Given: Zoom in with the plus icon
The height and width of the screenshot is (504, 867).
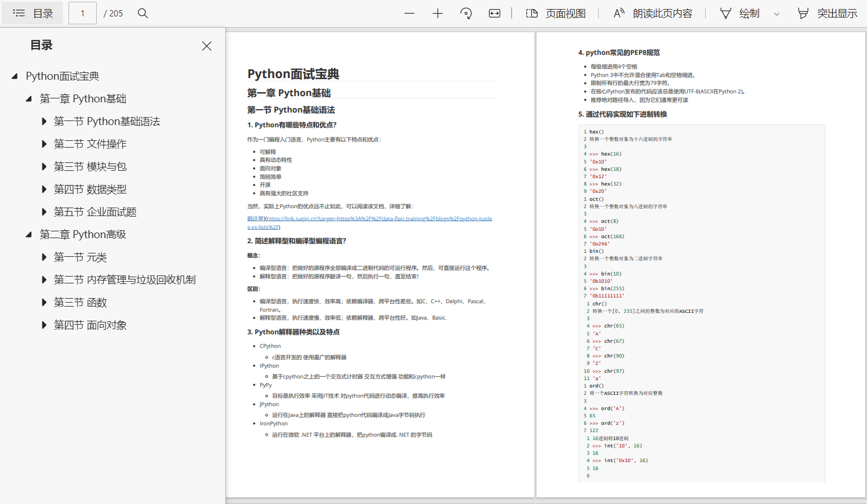Looking at the screenshot, I should pos(437,13).
